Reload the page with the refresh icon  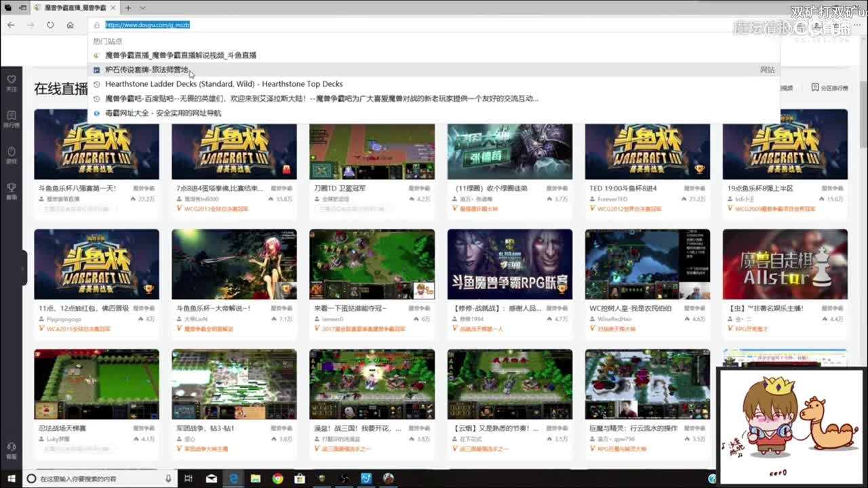(50, 25)
